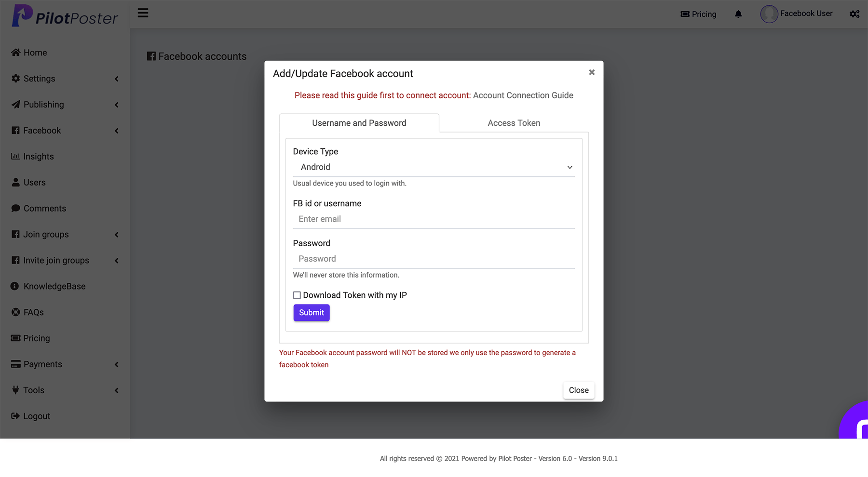Click the Facebook icon beside Facebook accounts heading
Image resolution: width=868 pixels, height=477 pixels.
151,56
